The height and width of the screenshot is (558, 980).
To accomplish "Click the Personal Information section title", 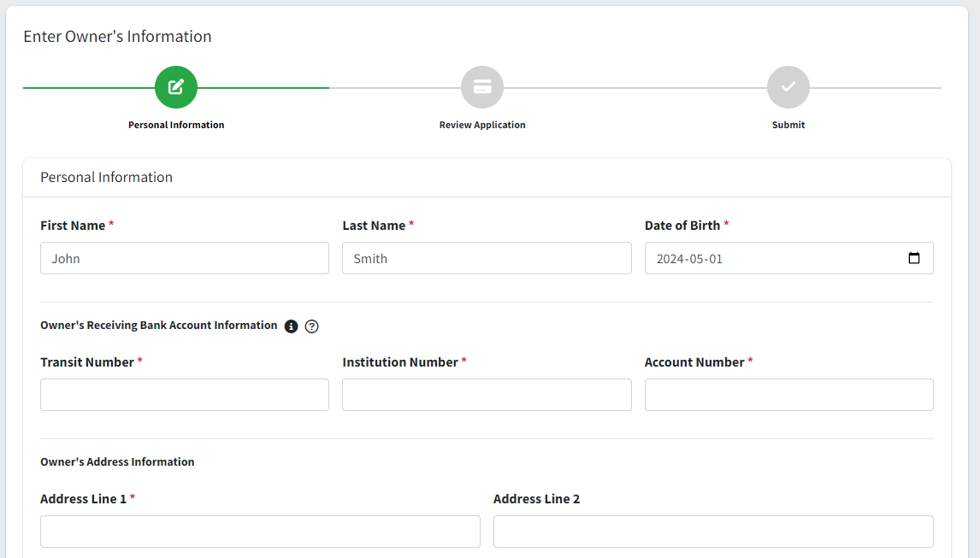I will coord(106,177).
